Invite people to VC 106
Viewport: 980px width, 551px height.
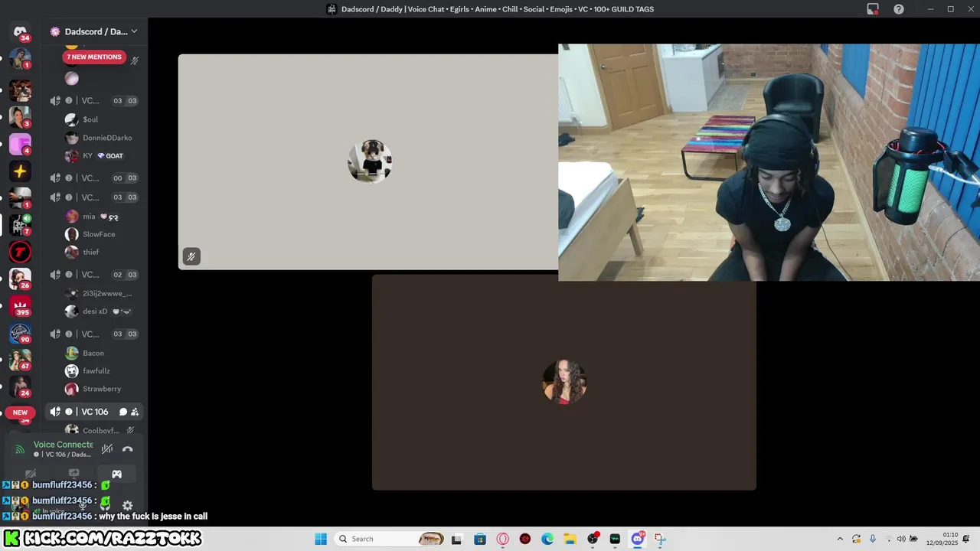click(135, 412)
